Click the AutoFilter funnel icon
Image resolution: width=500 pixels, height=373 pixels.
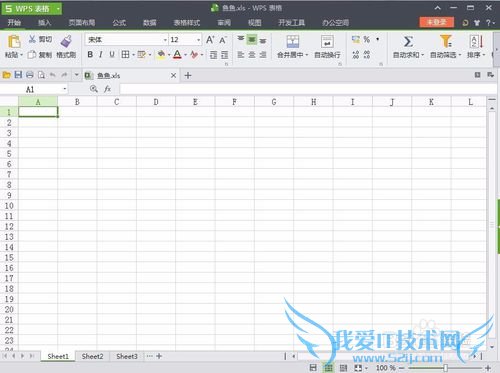[x=446, y=41]
